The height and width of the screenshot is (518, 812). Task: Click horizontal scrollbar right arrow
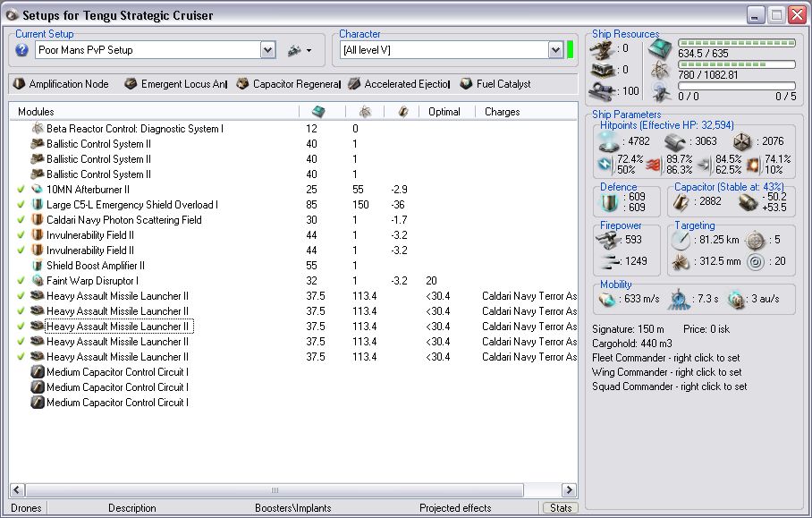tap(569, 489)
